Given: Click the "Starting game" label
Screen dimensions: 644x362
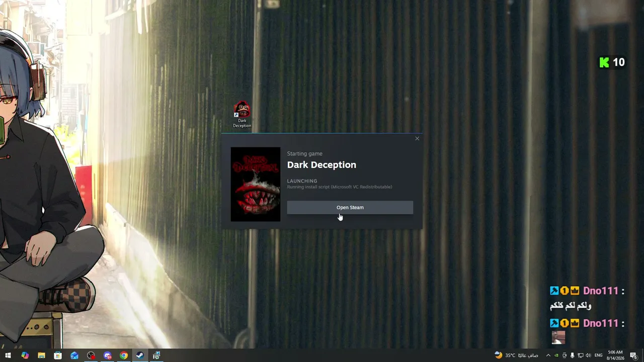Looking at the screenshot, I should coord(305,154).
